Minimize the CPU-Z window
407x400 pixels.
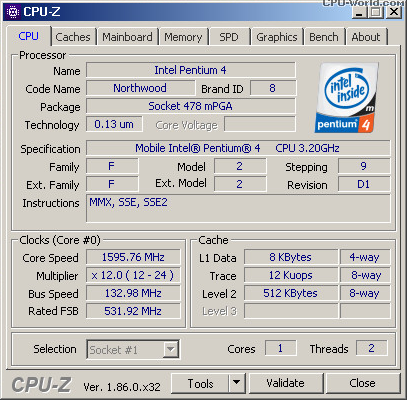coord(359,12)
